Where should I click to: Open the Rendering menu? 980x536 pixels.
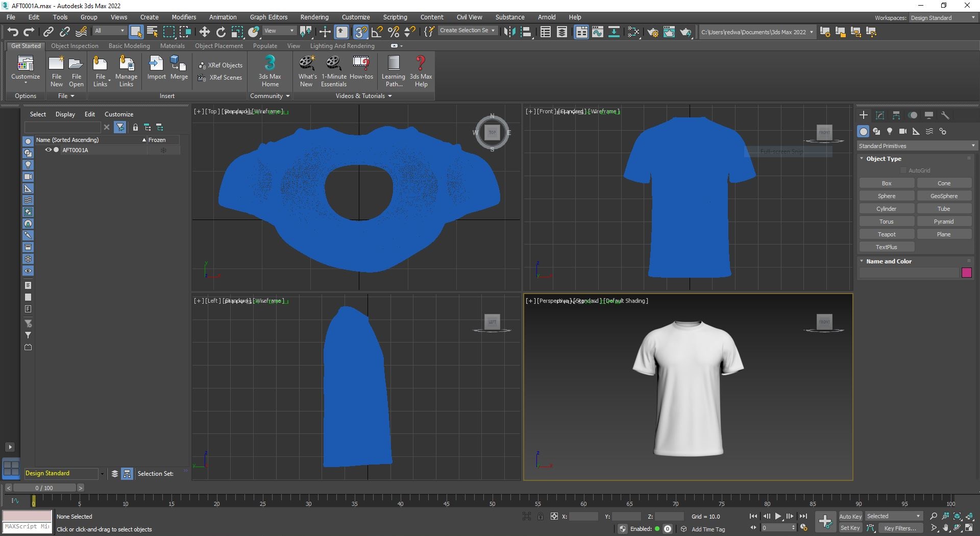tap(314, 17)
